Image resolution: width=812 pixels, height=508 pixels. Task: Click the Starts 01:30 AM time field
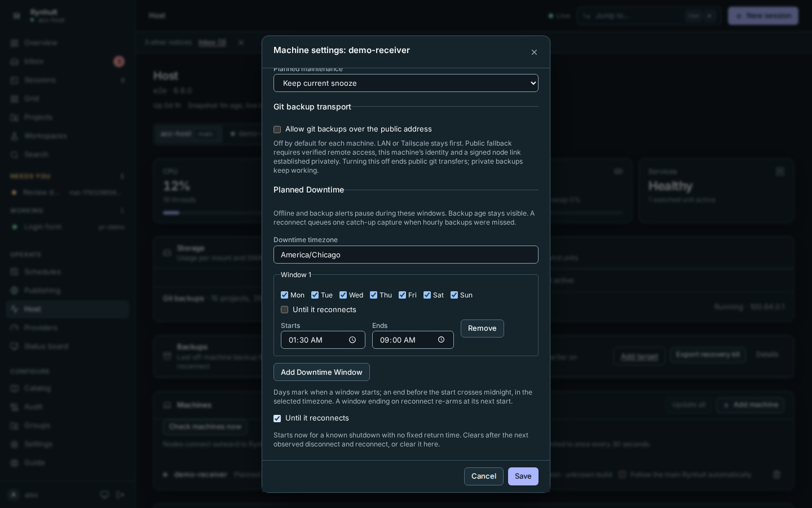(323, 340)
